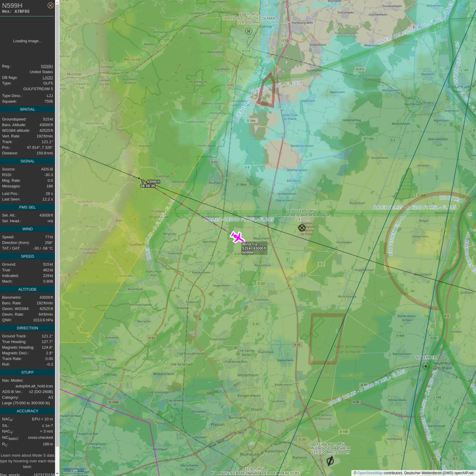Click the Mulhouse Habsheim airfield symbol
The image size is (476, 476).
[330, 460]
